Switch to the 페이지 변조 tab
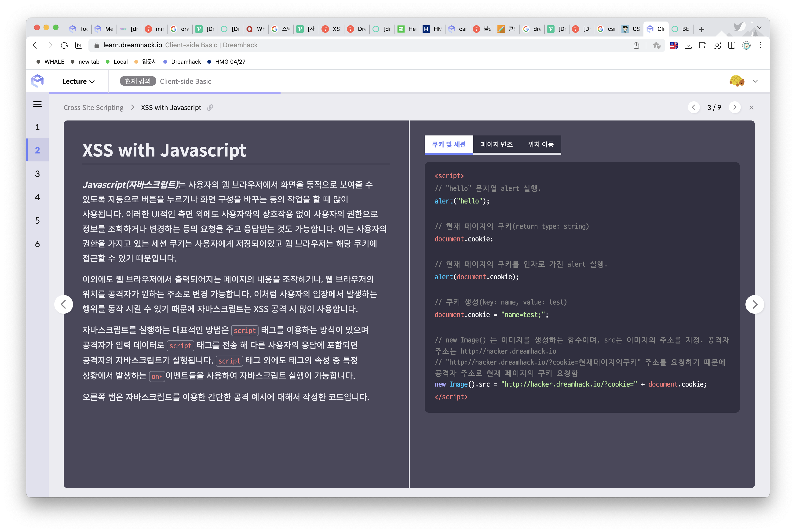 [x=497, y=145]
